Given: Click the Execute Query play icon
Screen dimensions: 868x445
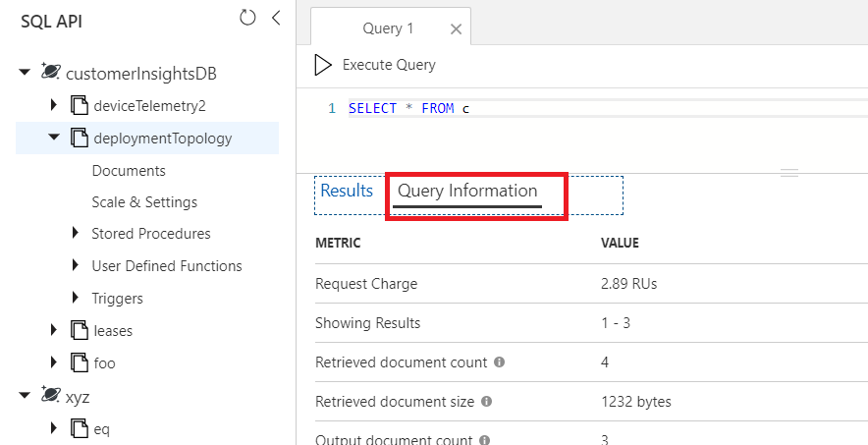Looking at the screenshot, I should tap(323, 65).
